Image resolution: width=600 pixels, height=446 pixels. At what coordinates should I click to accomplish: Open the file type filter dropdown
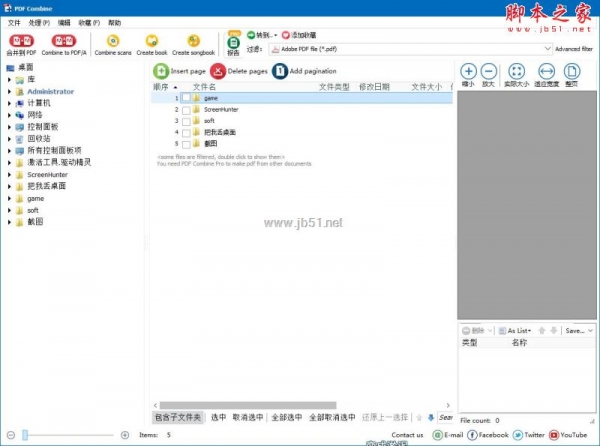click(x=547, y=49)
